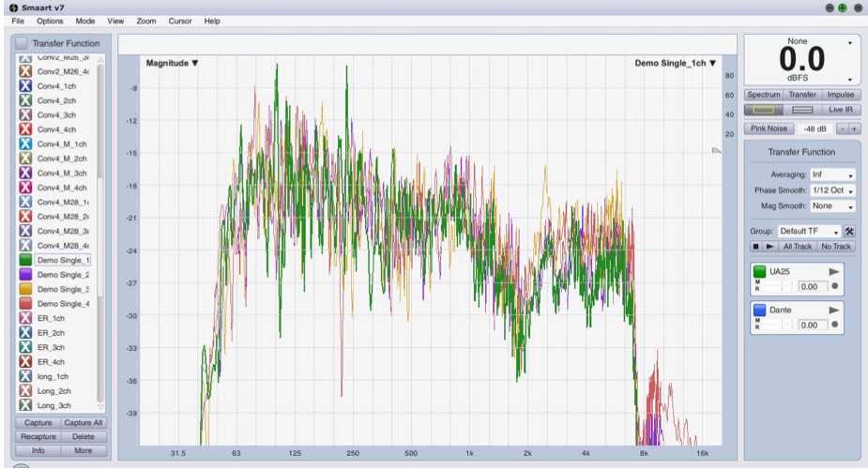Click the Smaart v7 app logo icon
Viewport: 868px width, 469px height.
coord(14,8)
